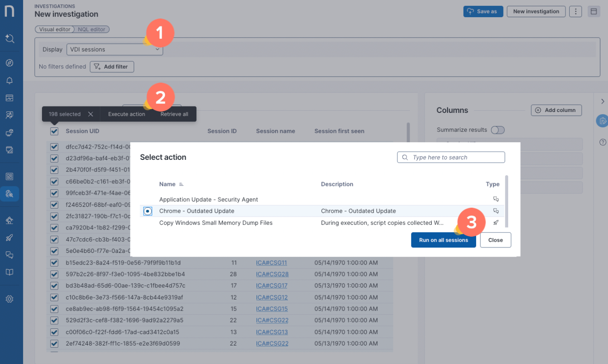Open the ICA#CSG28 session link
The width and height of the screenshot is (608, 364).
[x=272, y=274]
